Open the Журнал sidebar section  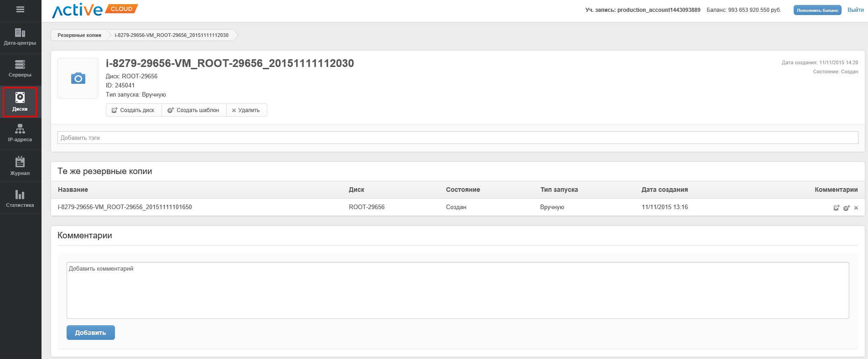20,166
